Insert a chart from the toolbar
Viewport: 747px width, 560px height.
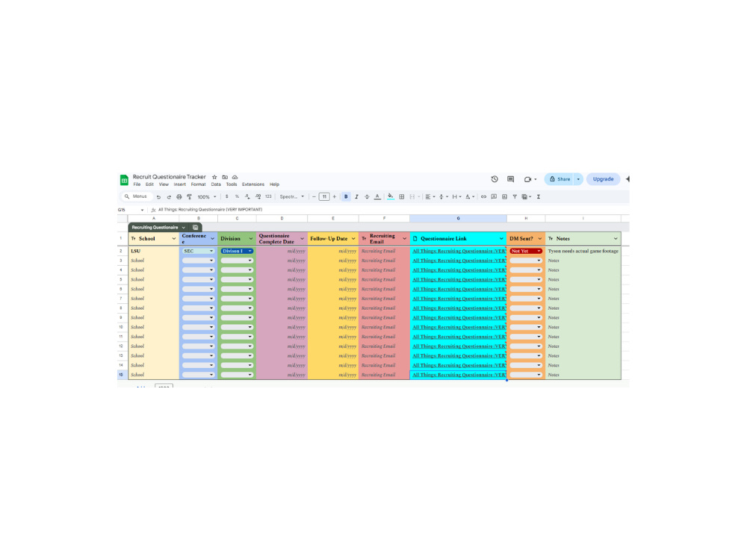coord(504,196)
